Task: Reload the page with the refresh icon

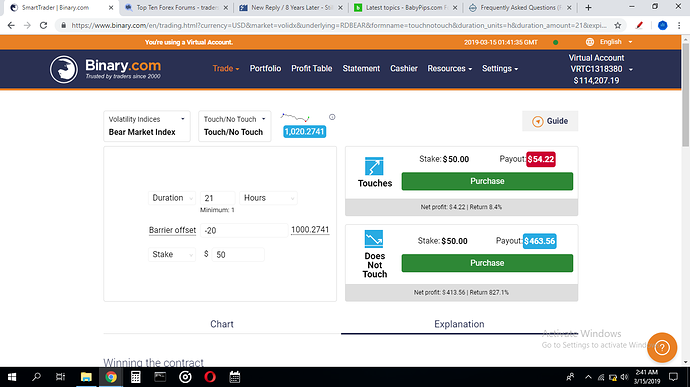Action: 44,26
